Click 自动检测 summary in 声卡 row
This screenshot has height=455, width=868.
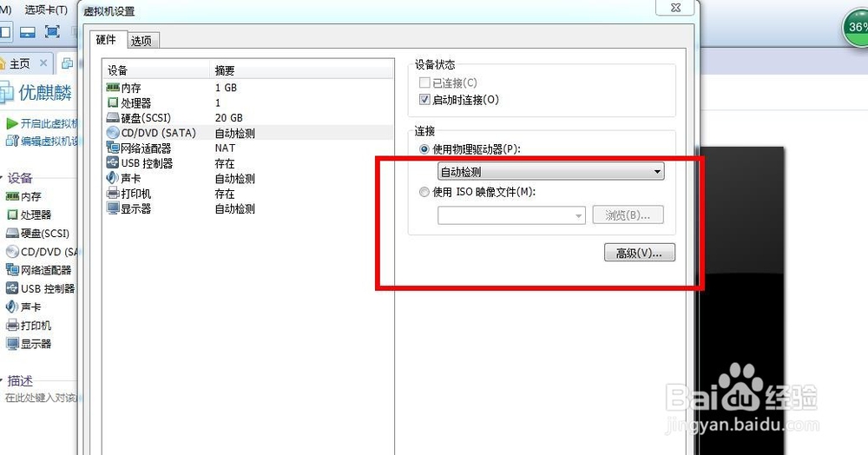point(234,178)
